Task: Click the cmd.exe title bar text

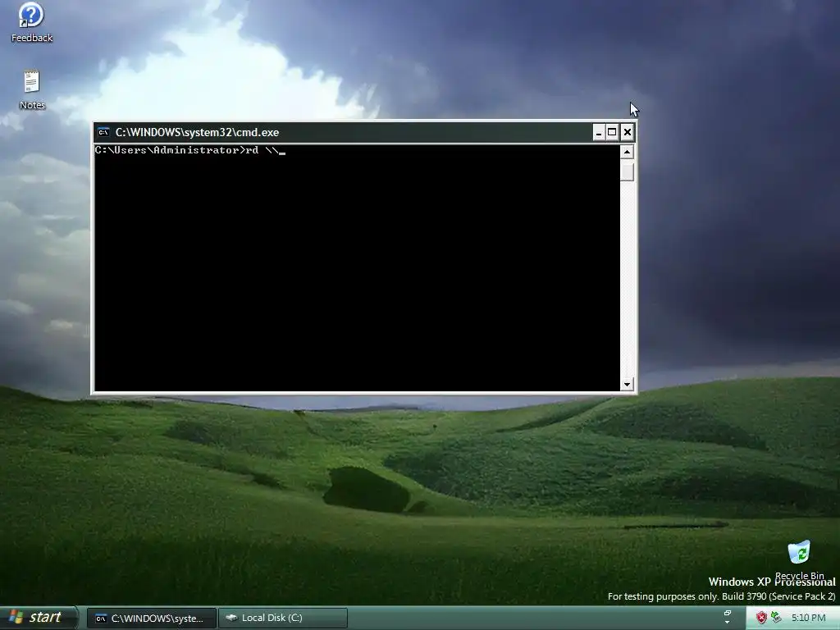Action: point(197,132)
